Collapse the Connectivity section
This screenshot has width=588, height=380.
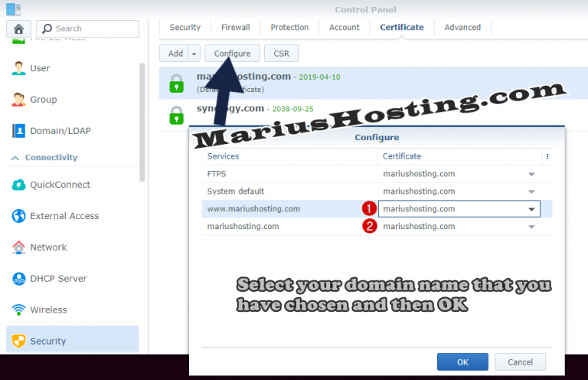[14, 158]
